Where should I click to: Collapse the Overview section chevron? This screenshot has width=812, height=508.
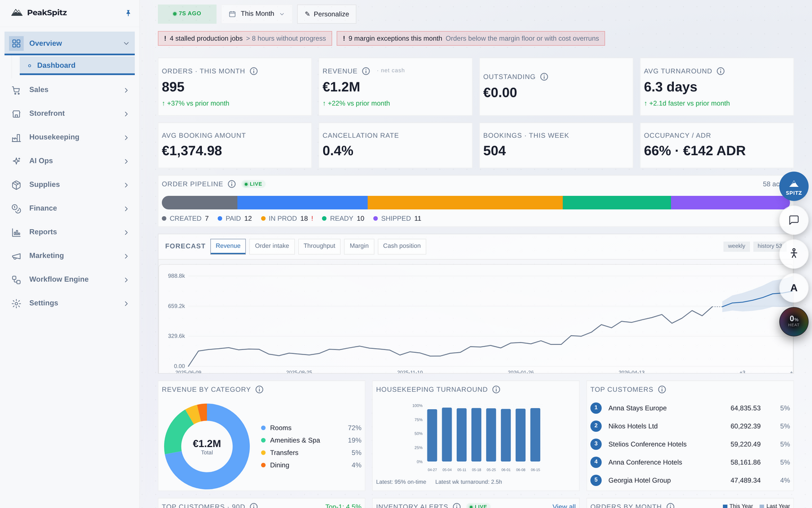coord(126,43)
